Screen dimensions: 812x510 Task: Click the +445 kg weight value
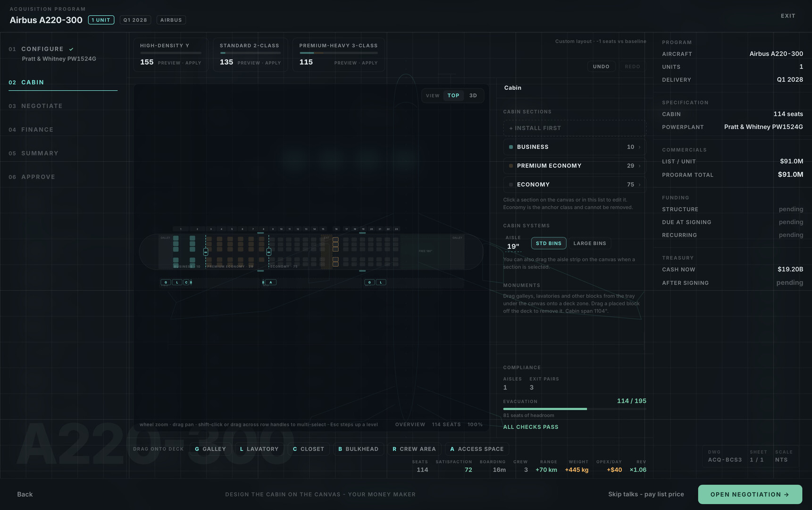pos(577,470)
